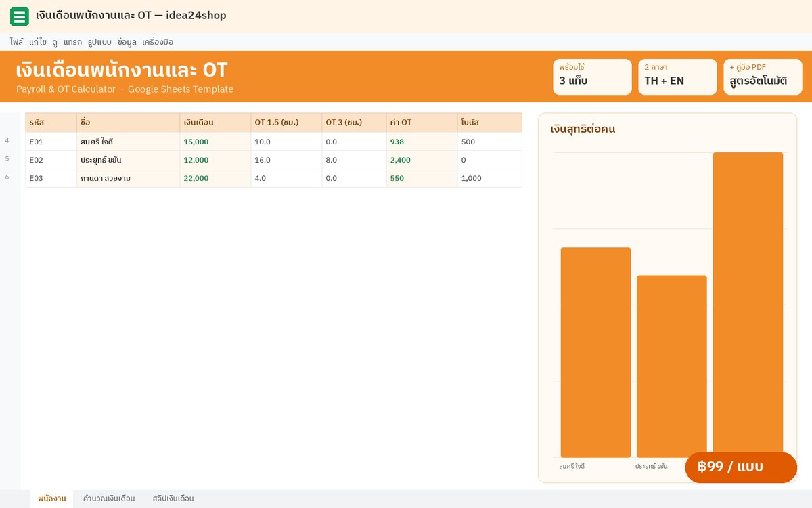Switch to the สลิปเงินเดือน sheet tab
Image resolution: width=812 pixels, height=508 pixels.
173,499
